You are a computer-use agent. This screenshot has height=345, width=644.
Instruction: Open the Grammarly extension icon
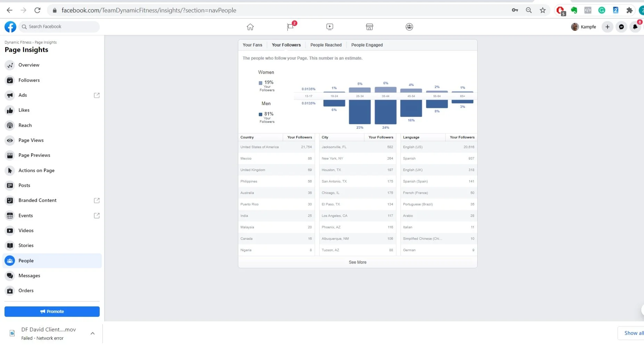click(602, 10)
